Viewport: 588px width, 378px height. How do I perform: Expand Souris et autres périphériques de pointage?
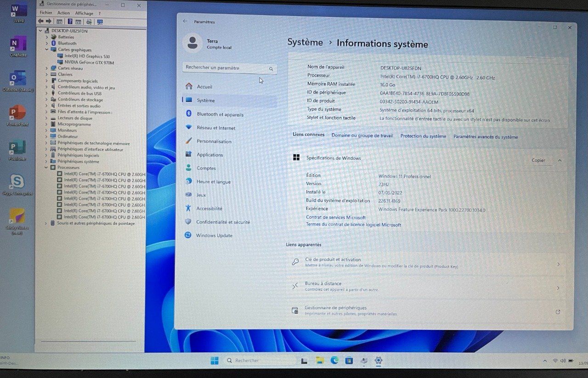pyautogui.click(x=46, y=223)
